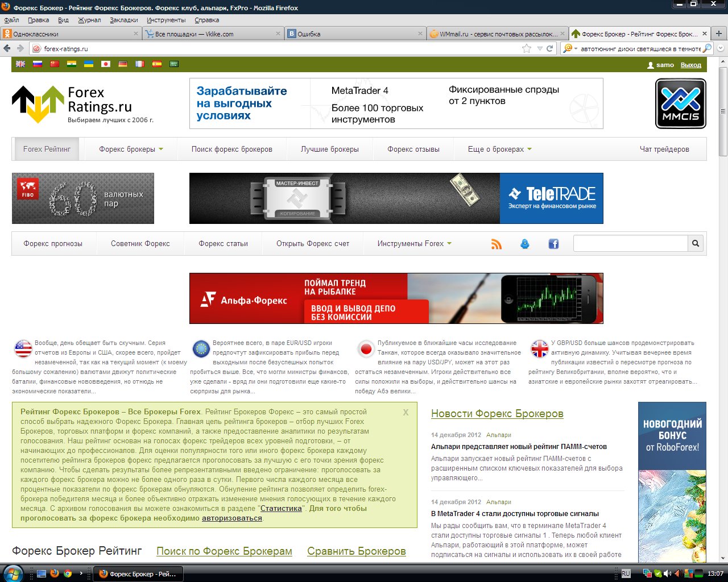
Task: Open Поиск по Форекс Брокерам link
Action: (224, 551)
